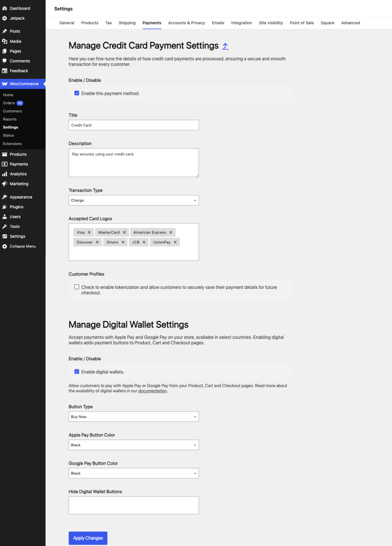
Task: Click the Users person icon
Action: [5, 217]
